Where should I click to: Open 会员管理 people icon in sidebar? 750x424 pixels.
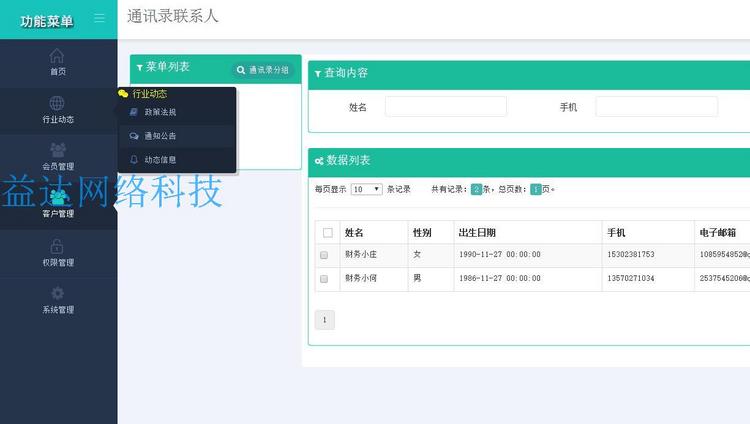[x=58, y=150]
